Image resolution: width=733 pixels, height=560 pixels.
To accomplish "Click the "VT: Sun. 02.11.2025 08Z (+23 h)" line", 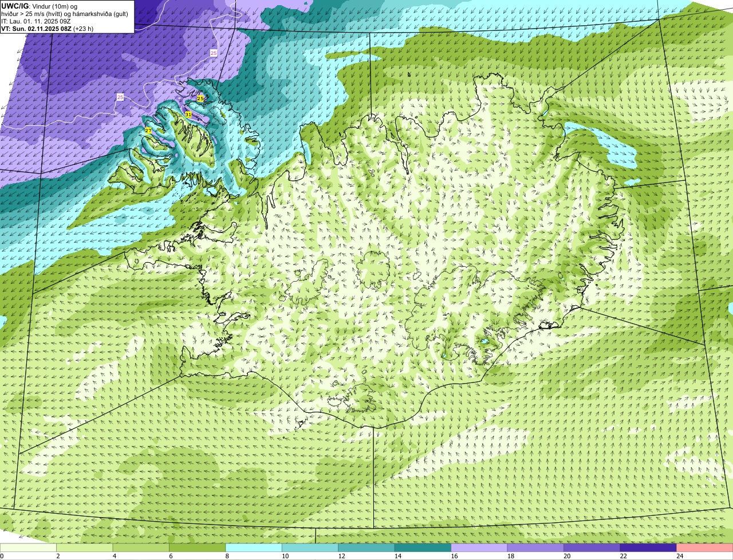I will (x=48, y=29).
